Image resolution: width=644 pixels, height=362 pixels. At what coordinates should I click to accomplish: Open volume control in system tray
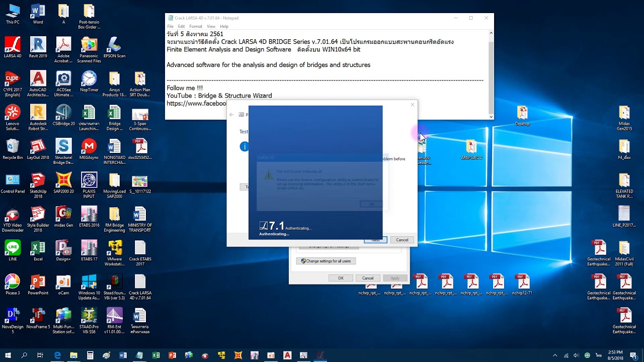tap(576, 355)
